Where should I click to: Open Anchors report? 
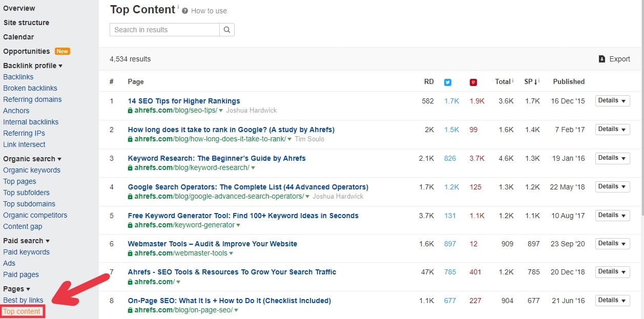16,111
